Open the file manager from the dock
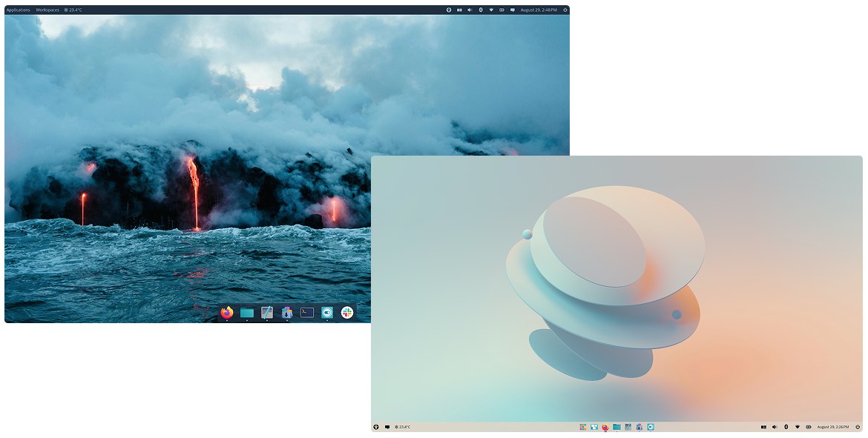This screenshot has width=868, height=438. pyautogui.click(x=246, y=313)
